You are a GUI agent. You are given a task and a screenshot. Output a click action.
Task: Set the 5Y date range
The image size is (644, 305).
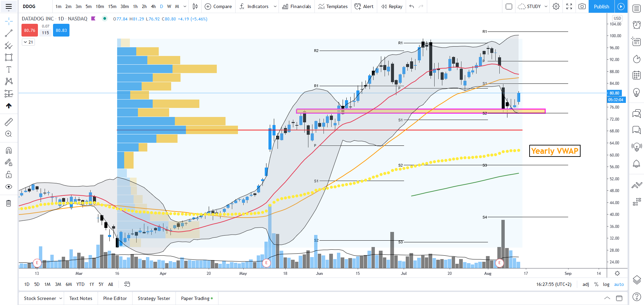click(101, 284)
